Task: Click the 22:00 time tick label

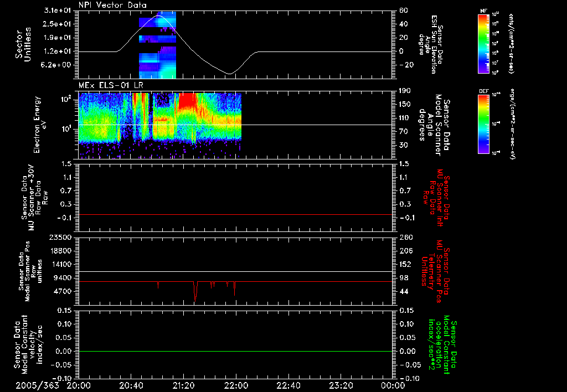Action: [x=236, y=385]
